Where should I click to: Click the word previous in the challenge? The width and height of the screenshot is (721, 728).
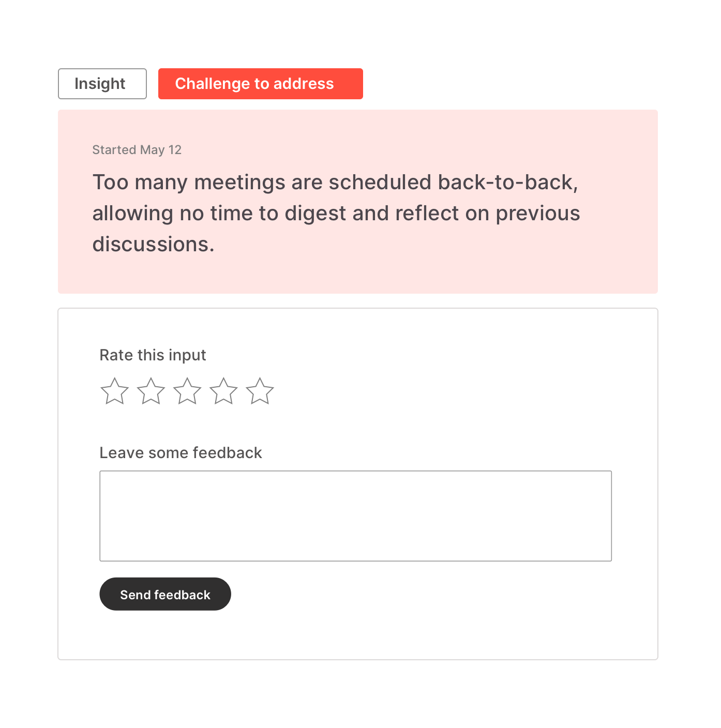[x=537, y=214]
